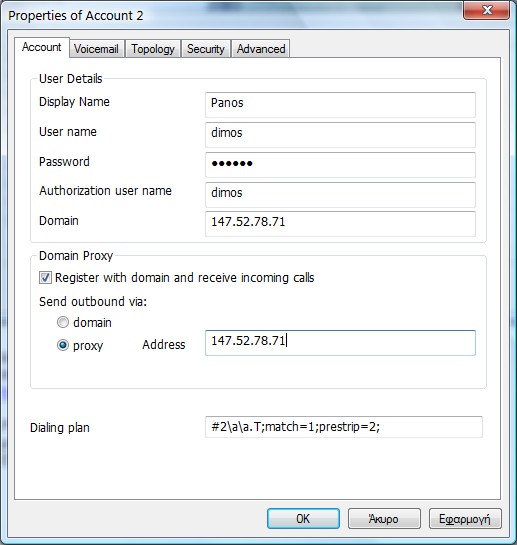Focus the User name input field
This screenshot has width=517, height=545.
340,135
